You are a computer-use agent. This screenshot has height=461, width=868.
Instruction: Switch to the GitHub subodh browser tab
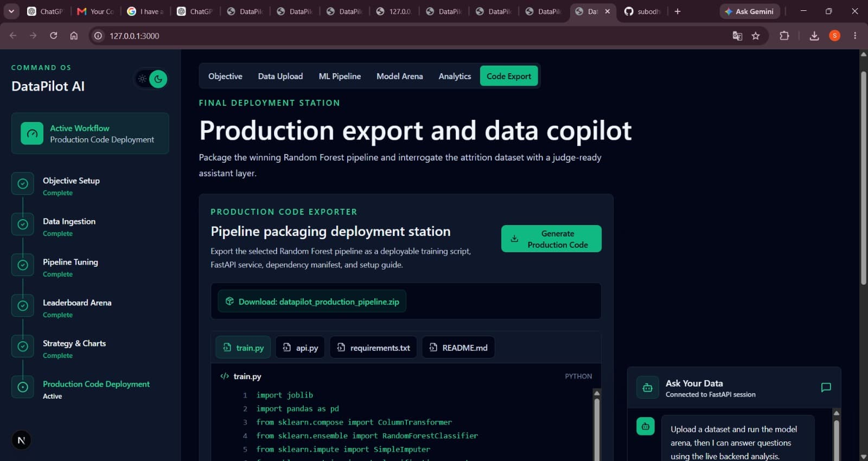coord(643,11)
